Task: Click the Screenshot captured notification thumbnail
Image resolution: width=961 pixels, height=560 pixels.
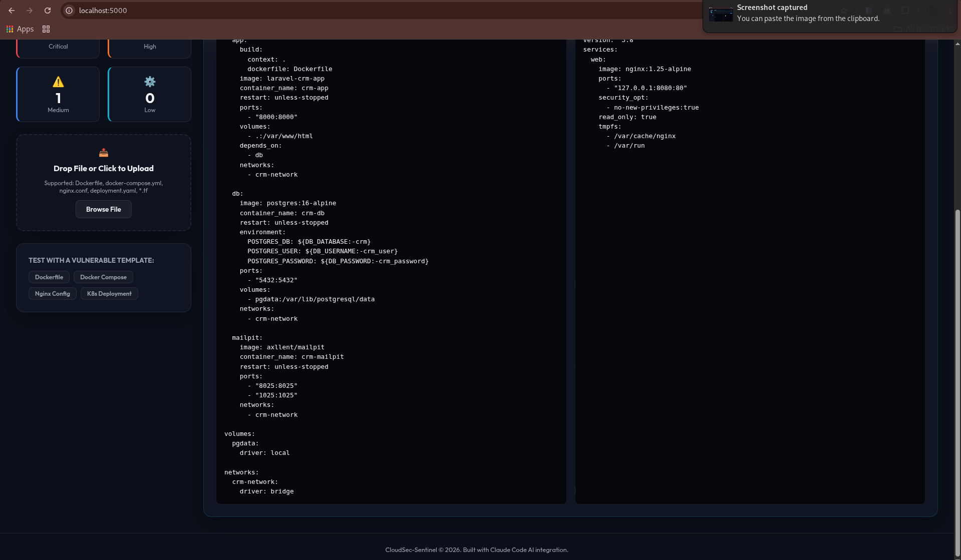Action: click(x=721, y=15)
